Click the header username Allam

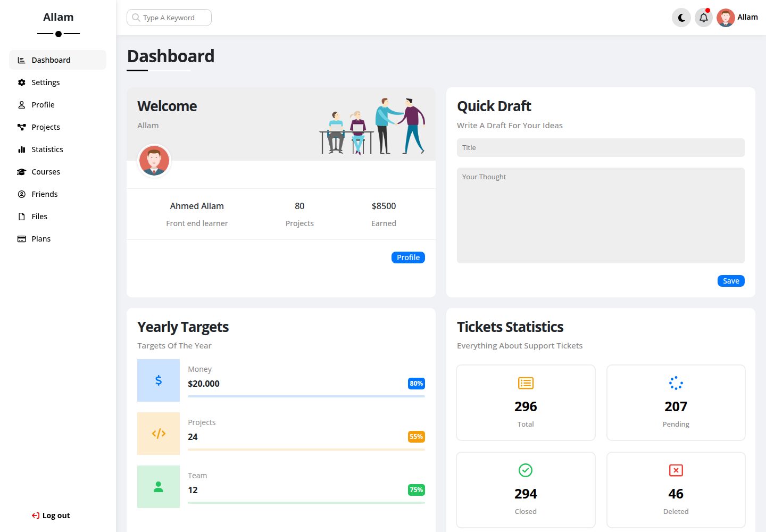click(747, 17)
